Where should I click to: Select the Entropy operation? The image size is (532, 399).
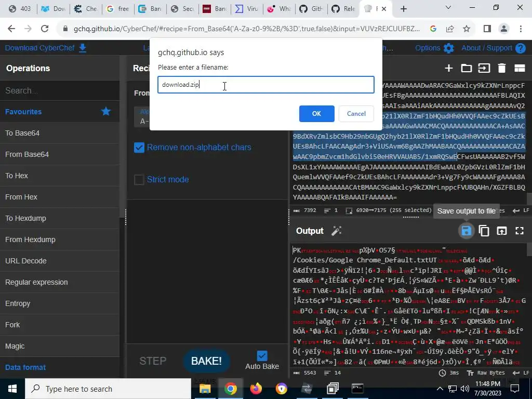point(60,303)
